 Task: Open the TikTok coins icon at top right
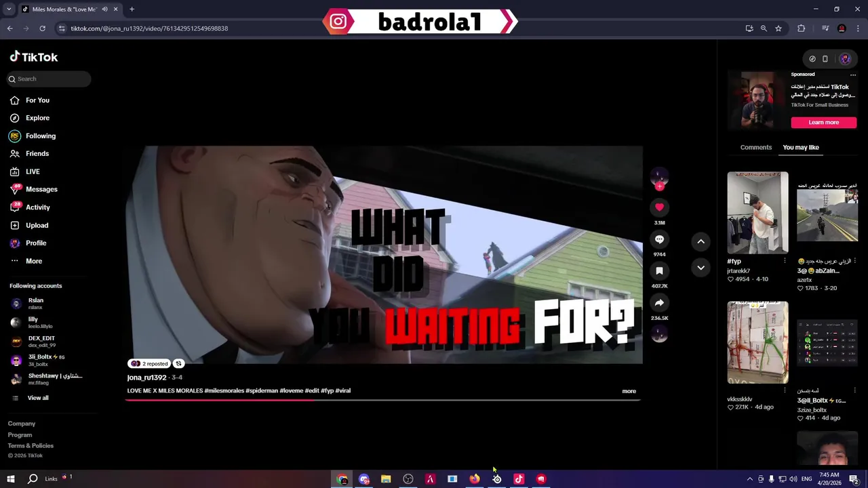pyautogui.click(x=812, y=59)
